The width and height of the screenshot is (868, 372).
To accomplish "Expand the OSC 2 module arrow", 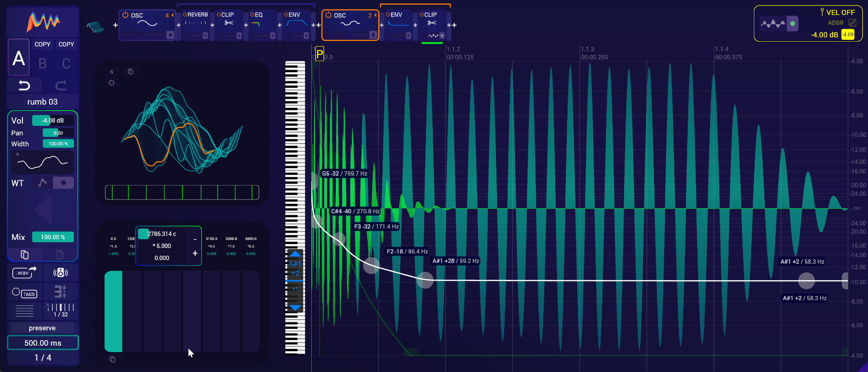I will point(375,15).
